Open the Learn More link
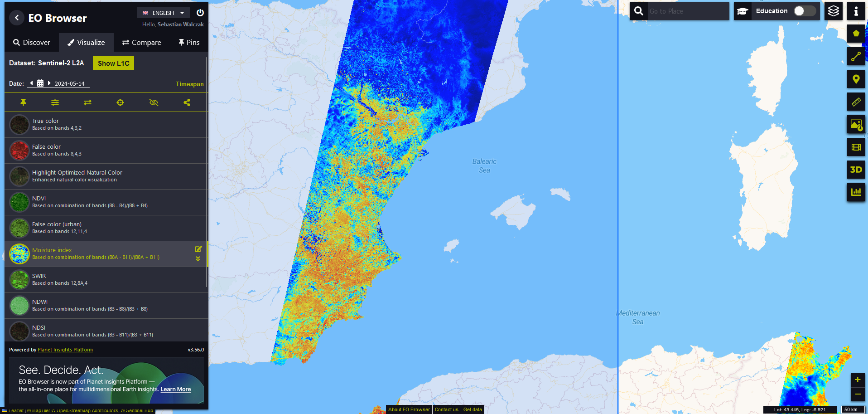868x414 pixels. click(x=175, y=389)
